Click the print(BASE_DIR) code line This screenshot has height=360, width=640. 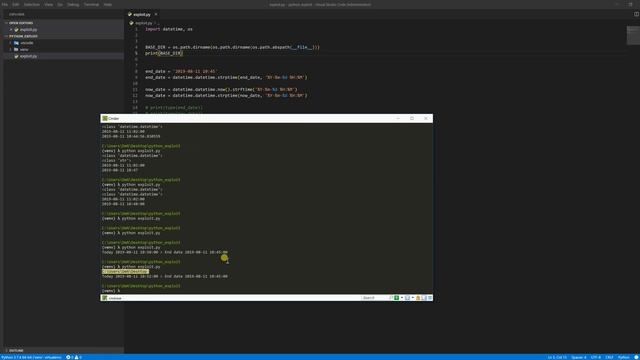164,53
